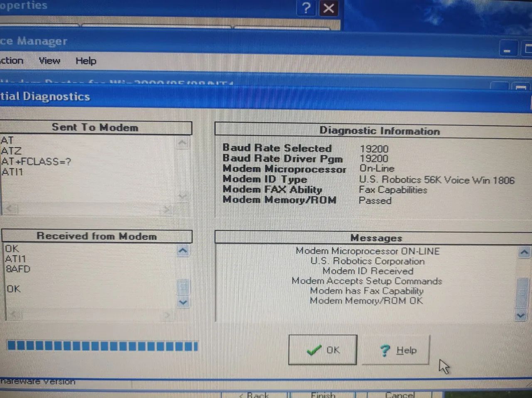532x398 pixels.
Task: Open the View menu in Device Manager
Action: pyautogui.click(x=49, y=61)
